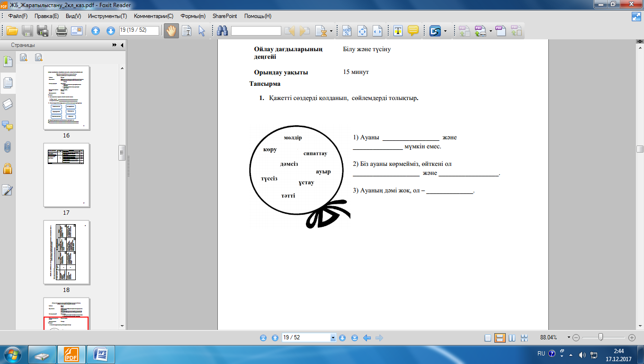This screenshot has width=644, height=364.
Task: Expand the Pages panel options double arrow
Action: 115,45
